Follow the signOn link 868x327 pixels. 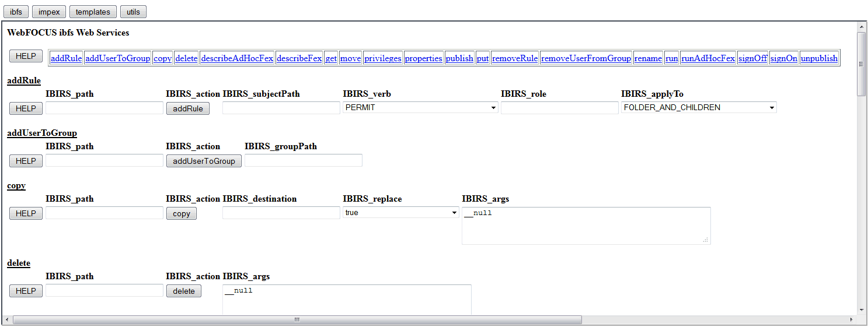(784, 58)
